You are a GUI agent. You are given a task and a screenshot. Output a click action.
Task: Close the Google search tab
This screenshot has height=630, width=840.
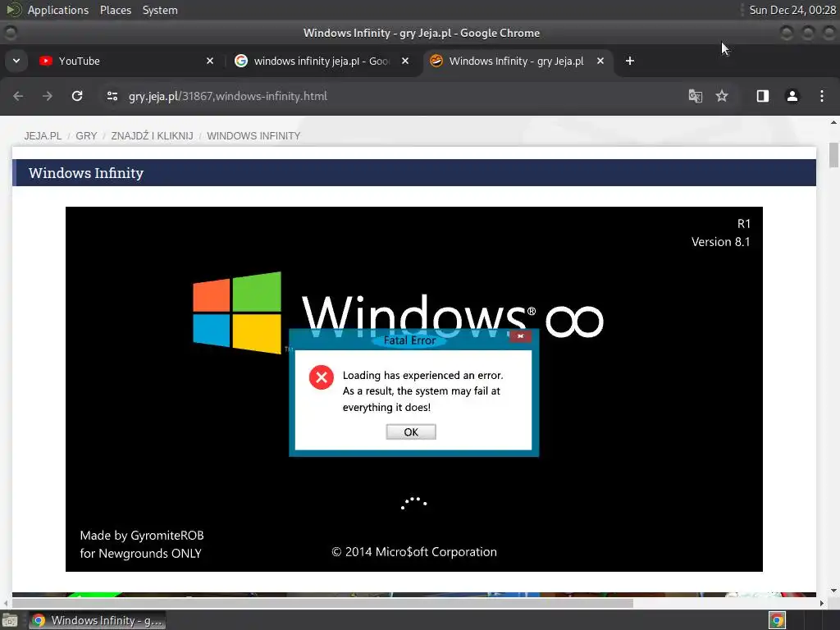[405, 61]
